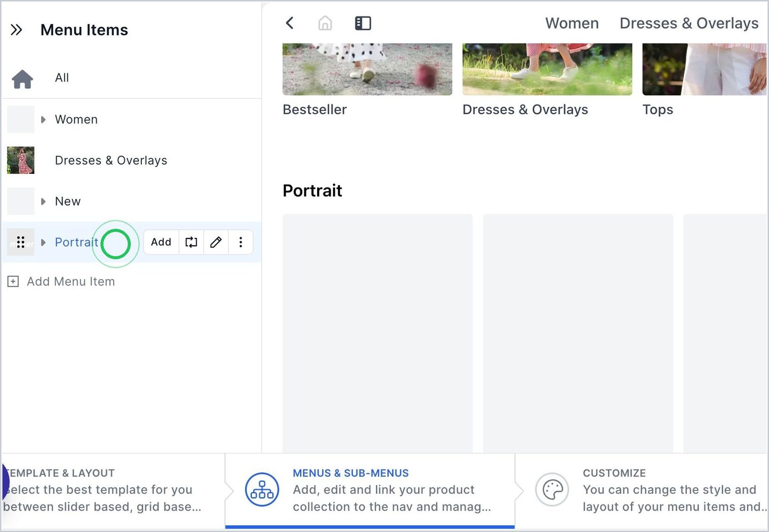Select the Portrait menu item

[x=76, y=242]
